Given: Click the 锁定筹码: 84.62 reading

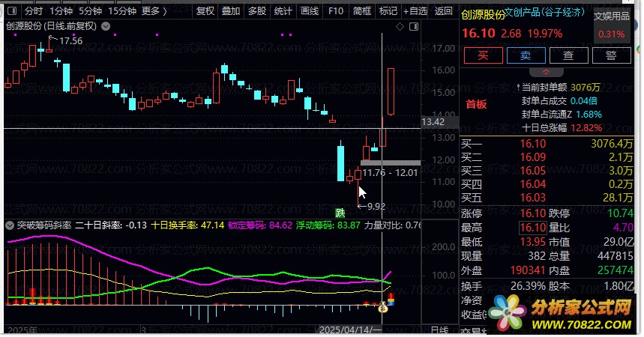Looking at the screenshot, I should (x=260, y=225).
